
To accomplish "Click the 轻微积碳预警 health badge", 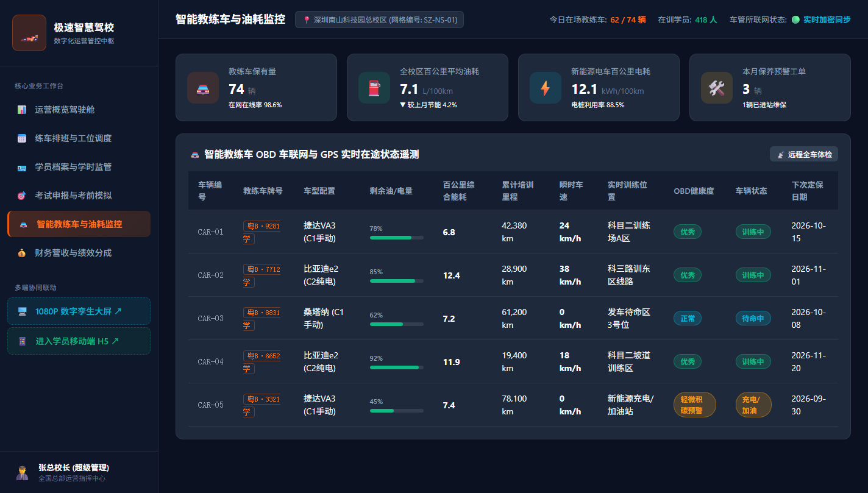I will click(x=695, y=405).
